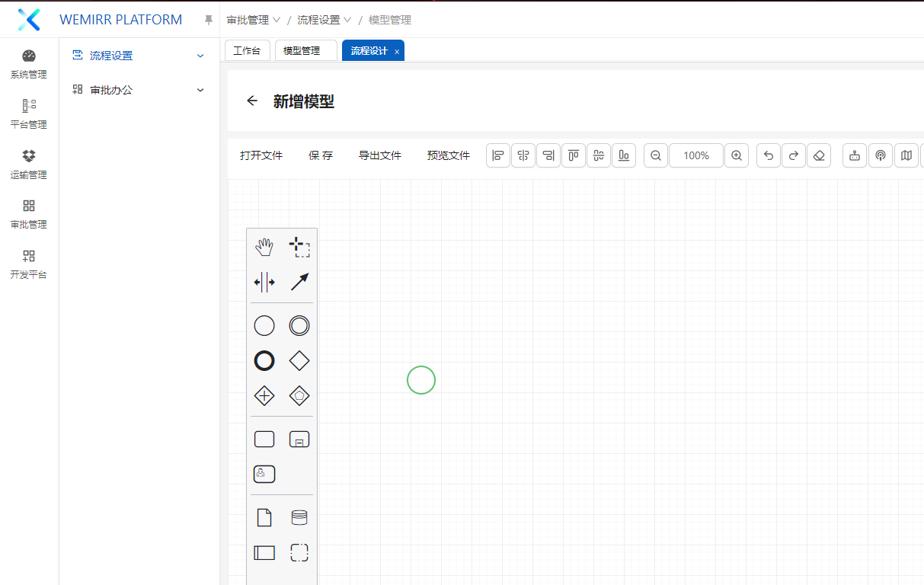Create a collapsed subprocess element

pos(299,439)
